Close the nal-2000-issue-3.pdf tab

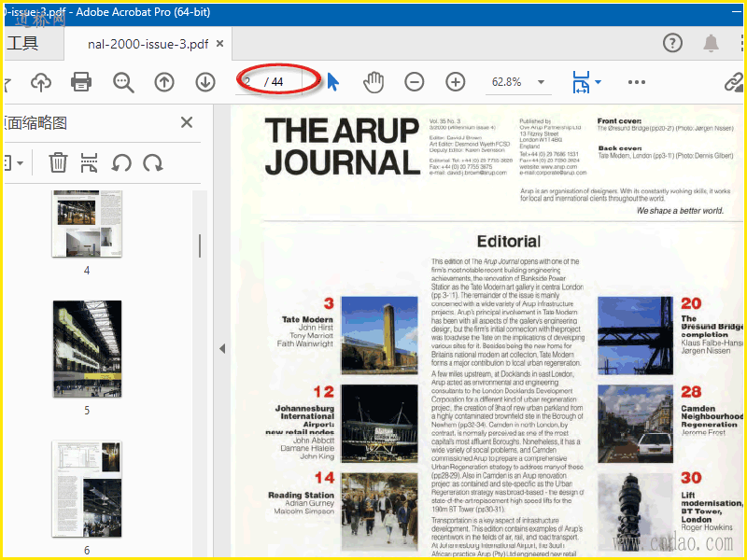pos(220,43)
